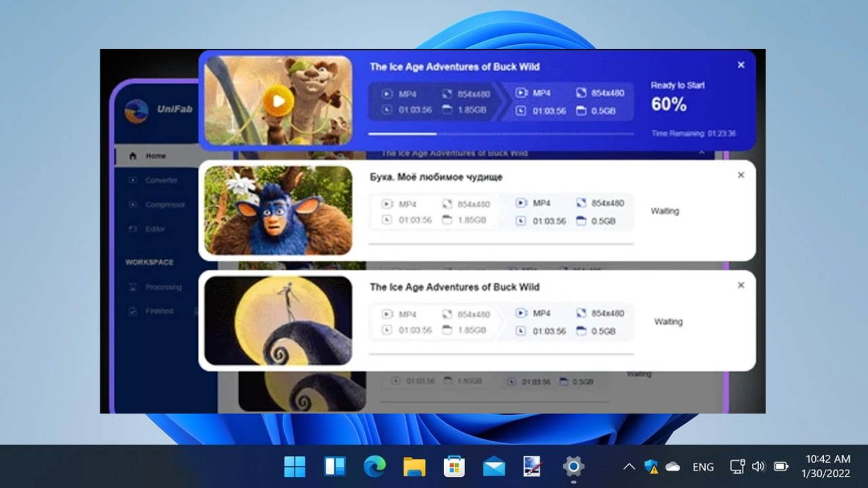Open the Mail app from taskbar
This screenshot has width=868, height=488.
click(494, 466)
